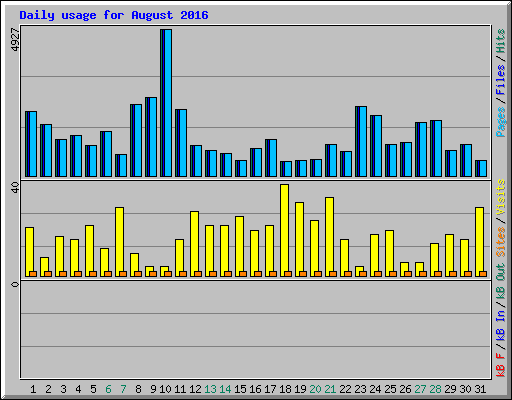Click the Files legend label
This screenshot has width=512, height=400.
coord(501,80)
